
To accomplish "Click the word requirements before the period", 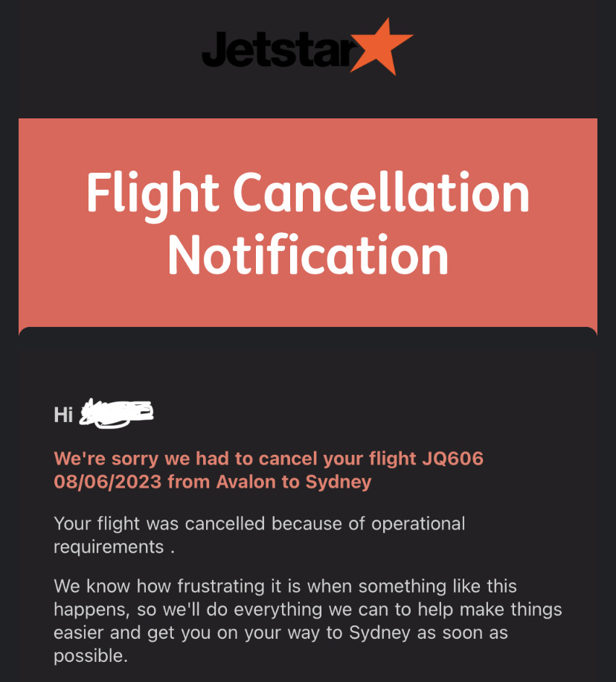I will tap(109, 547).
